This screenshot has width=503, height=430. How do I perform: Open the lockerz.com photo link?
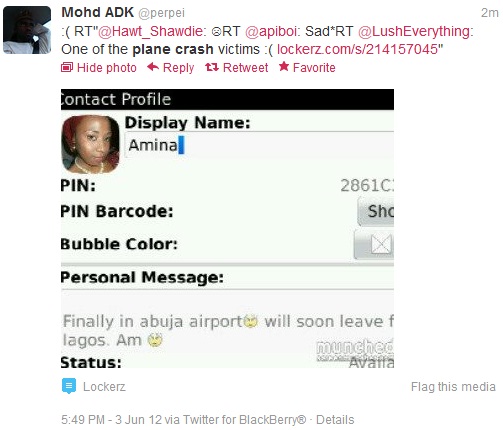[357, 49]
